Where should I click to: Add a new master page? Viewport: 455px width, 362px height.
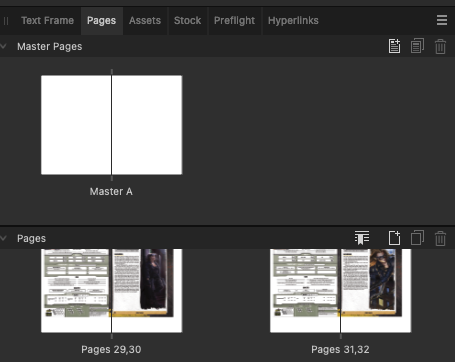tap(394, 46)
